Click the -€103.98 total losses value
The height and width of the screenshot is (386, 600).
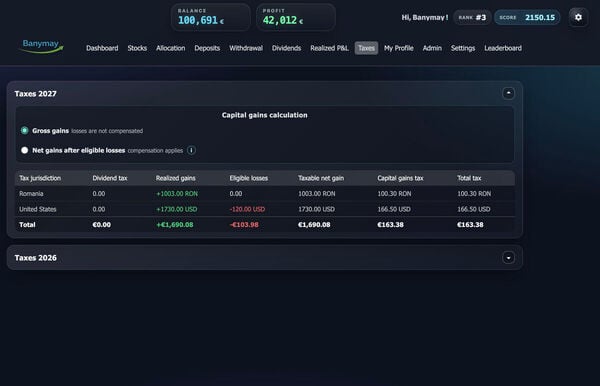[244, 225]
